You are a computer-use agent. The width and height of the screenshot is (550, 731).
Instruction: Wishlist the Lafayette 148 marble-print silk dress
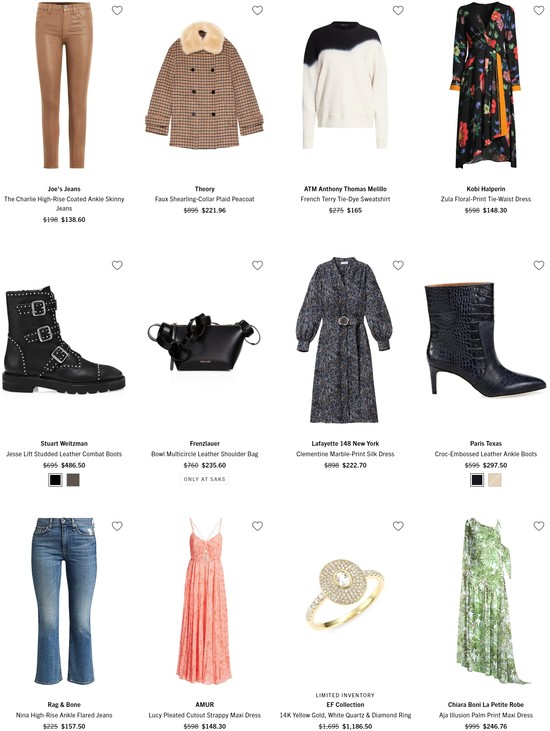398,265
